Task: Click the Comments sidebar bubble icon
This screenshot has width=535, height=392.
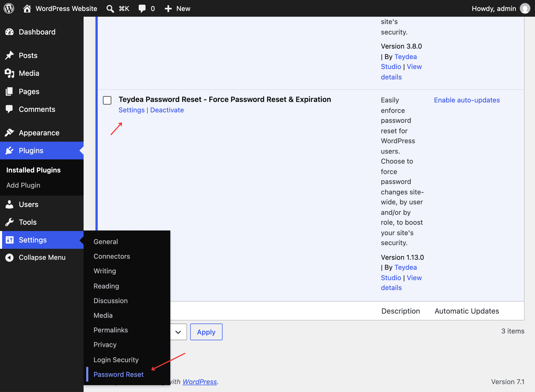Action: coord(9,109)
